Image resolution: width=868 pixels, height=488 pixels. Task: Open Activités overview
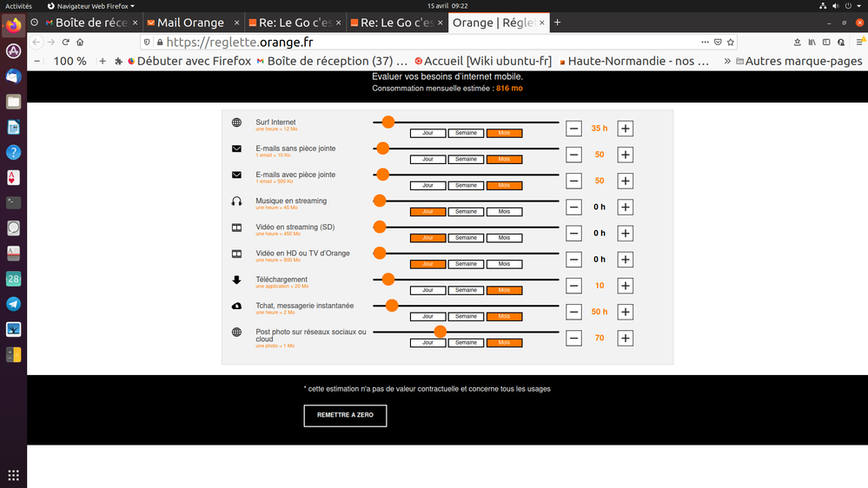(x=18, y=6)
